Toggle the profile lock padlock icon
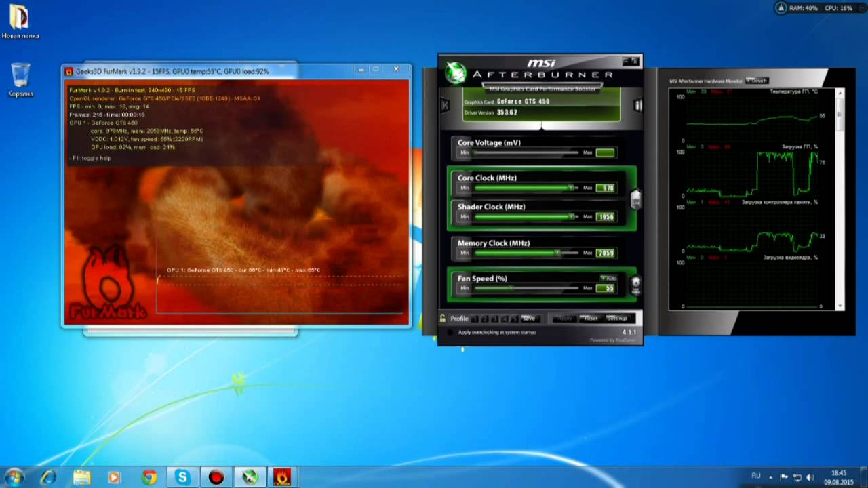 point(443,319)
